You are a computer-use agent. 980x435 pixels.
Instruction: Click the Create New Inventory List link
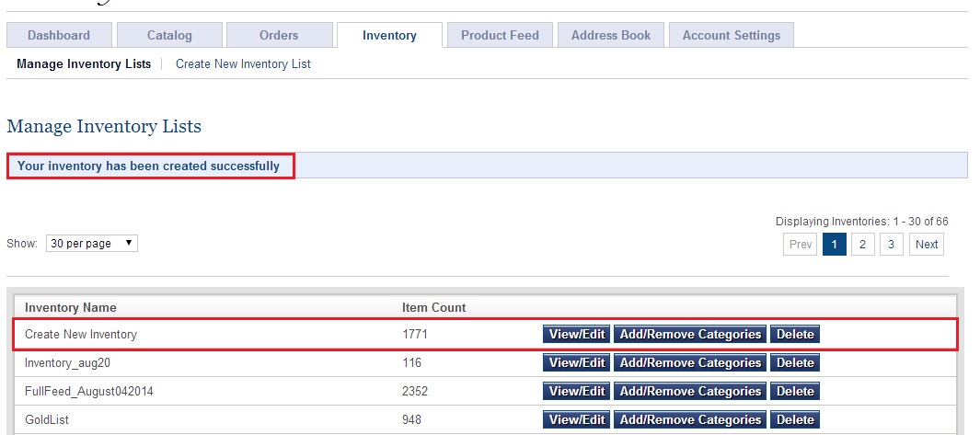click(243, 64)
